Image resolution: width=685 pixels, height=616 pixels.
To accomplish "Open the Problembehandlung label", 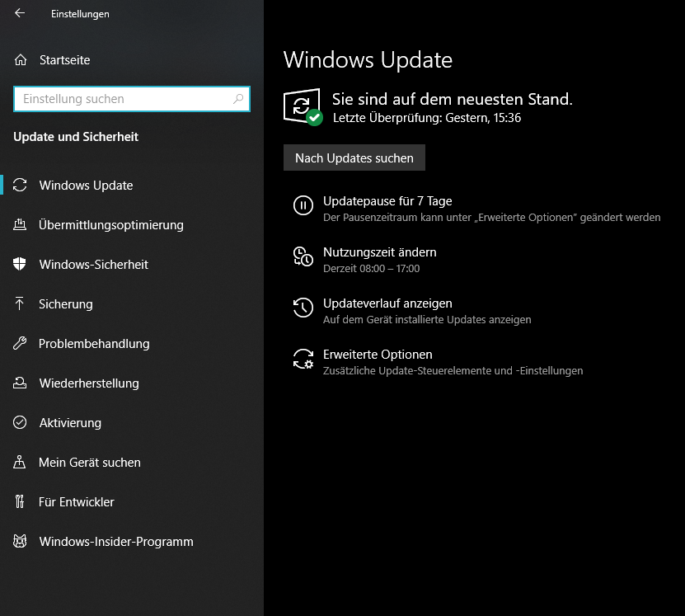I will click(x=94, y=344).
